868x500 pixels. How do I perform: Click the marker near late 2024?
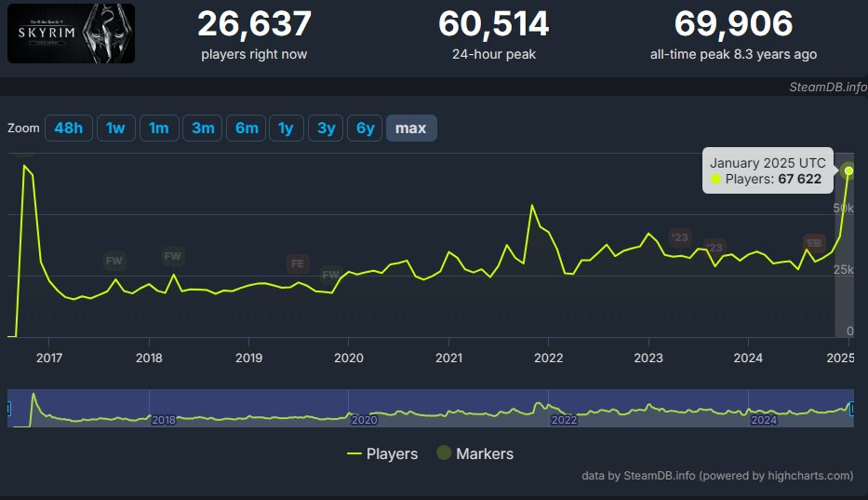(814, 243)
